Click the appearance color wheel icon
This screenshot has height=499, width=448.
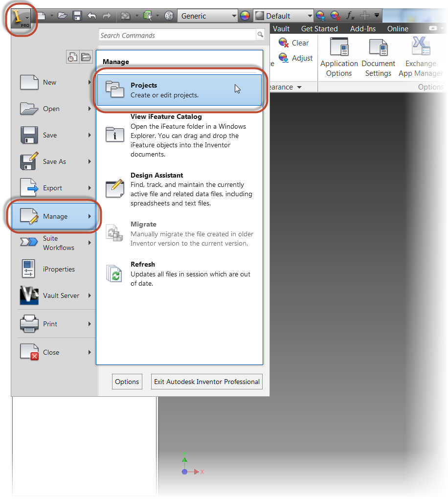point(245,16)
